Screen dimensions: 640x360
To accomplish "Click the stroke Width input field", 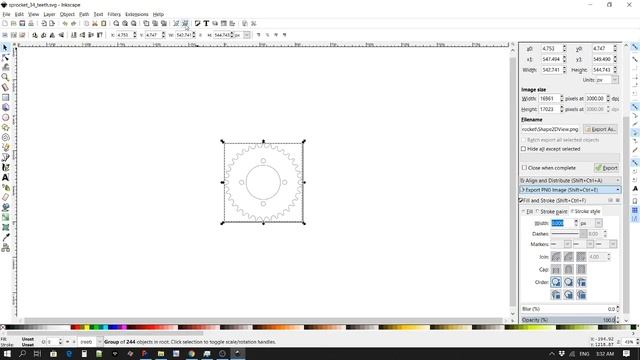I will click(x=562, y=223).
